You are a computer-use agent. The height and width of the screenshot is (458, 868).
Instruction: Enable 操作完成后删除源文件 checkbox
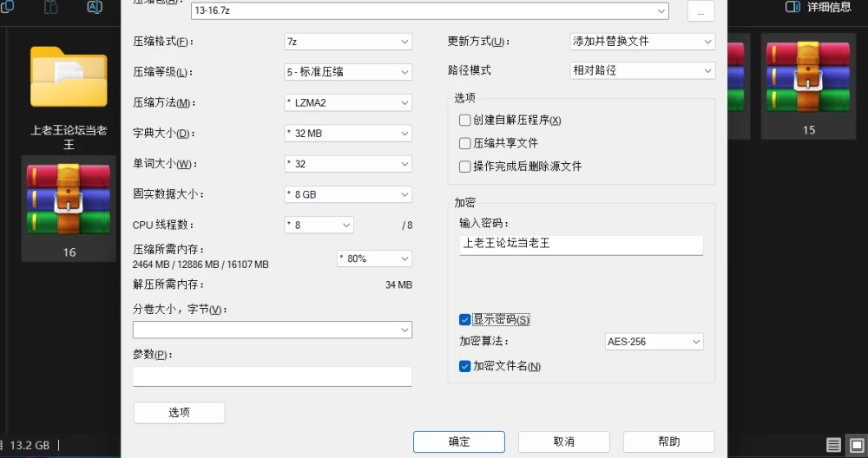[x=465, y=167]
